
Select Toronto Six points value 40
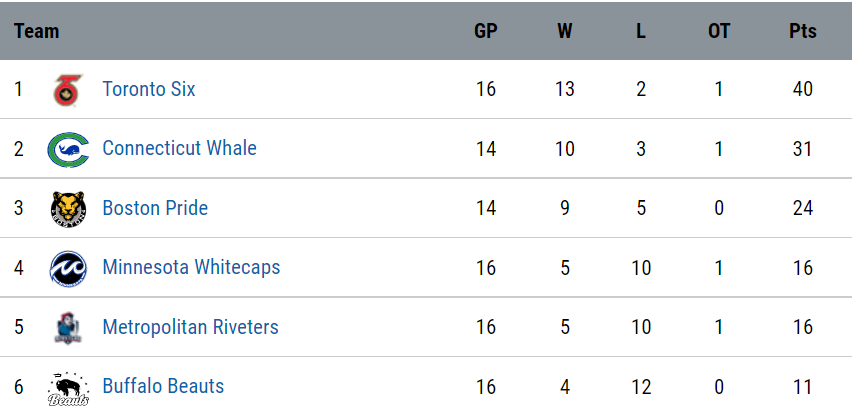click(803, 89)
